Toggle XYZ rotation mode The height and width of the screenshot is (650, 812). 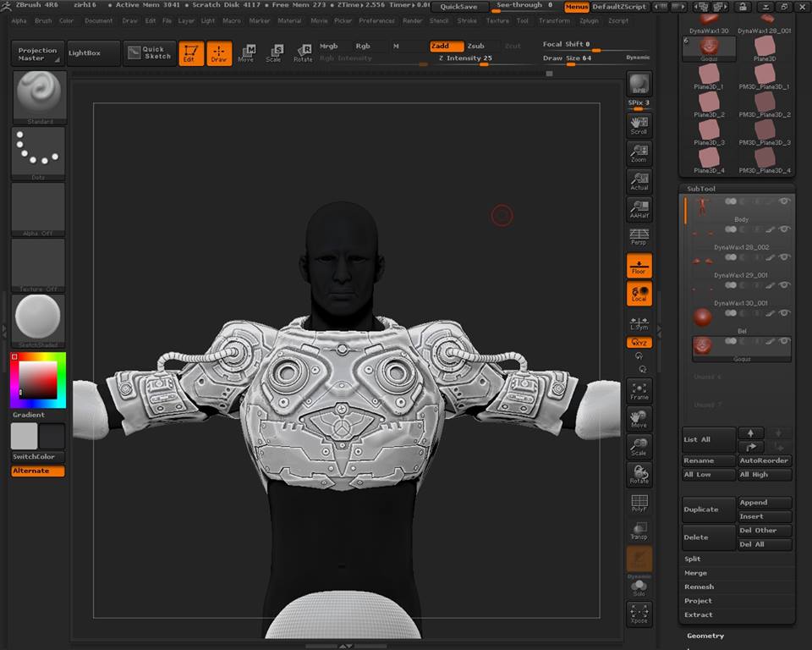coord(639,343)
